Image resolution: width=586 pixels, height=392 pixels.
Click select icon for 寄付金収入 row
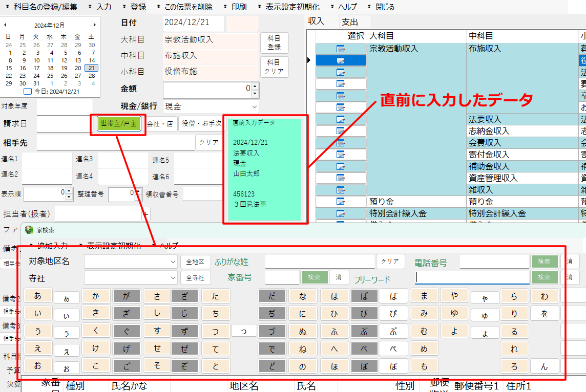pyautogui.click(x=341, y=155)
